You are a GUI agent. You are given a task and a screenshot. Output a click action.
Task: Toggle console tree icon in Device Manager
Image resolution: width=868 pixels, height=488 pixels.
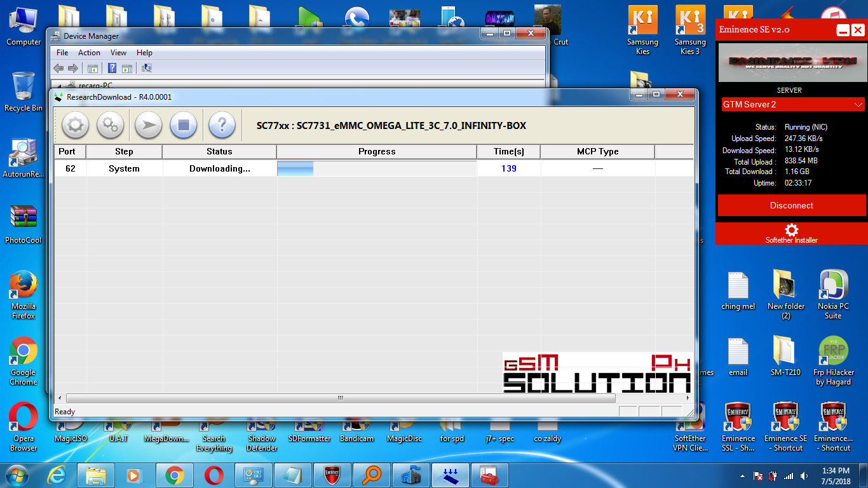coord(93,68)
